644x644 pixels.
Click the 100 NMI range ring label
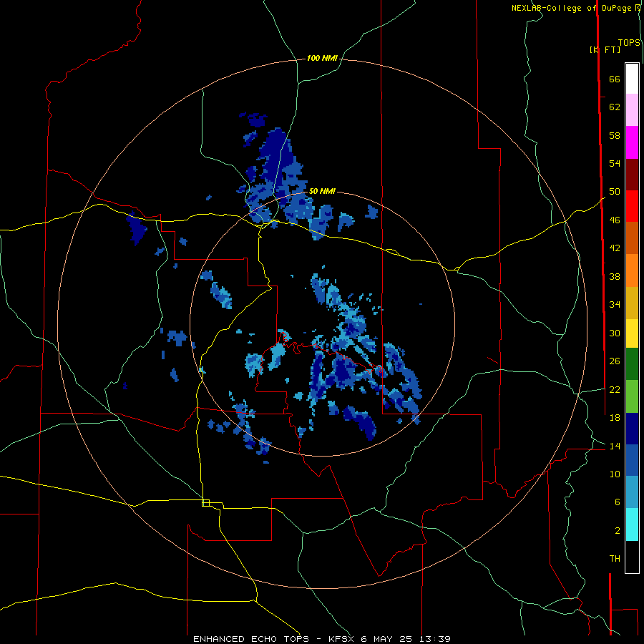coord(322,59)
